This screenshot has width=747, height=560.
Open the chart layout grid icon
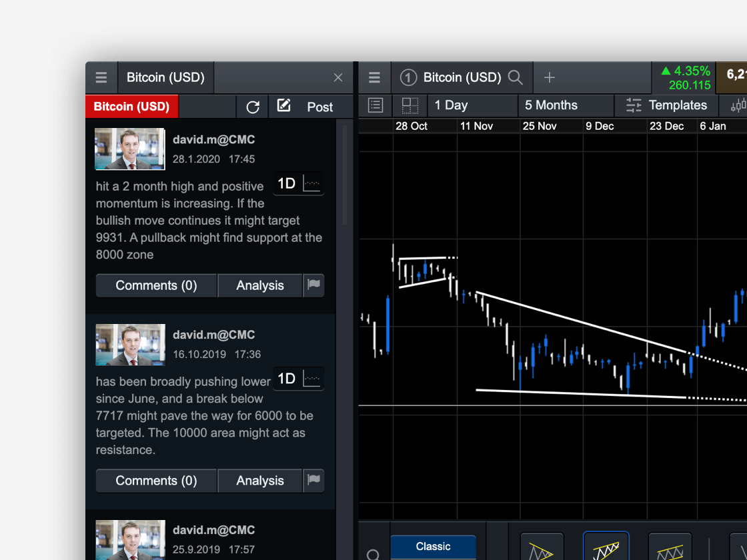point(410,105)
